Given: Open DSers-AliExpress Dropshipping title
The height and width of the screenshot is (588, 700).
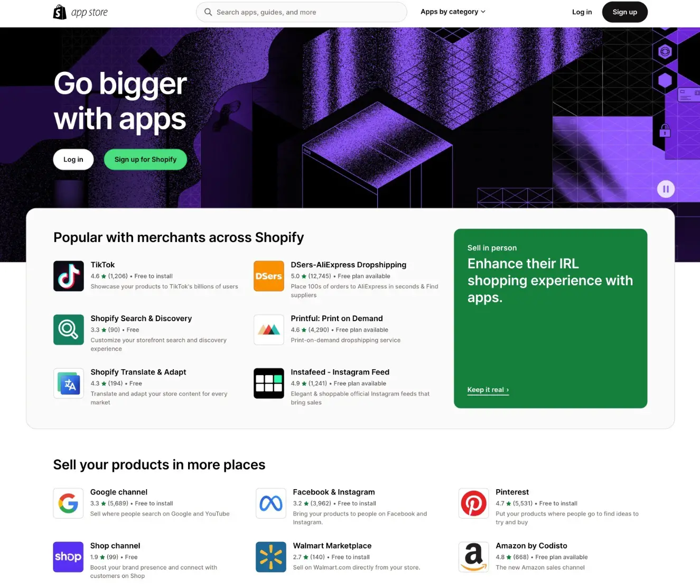Looking at the screenshot, I should pos(349,265).
